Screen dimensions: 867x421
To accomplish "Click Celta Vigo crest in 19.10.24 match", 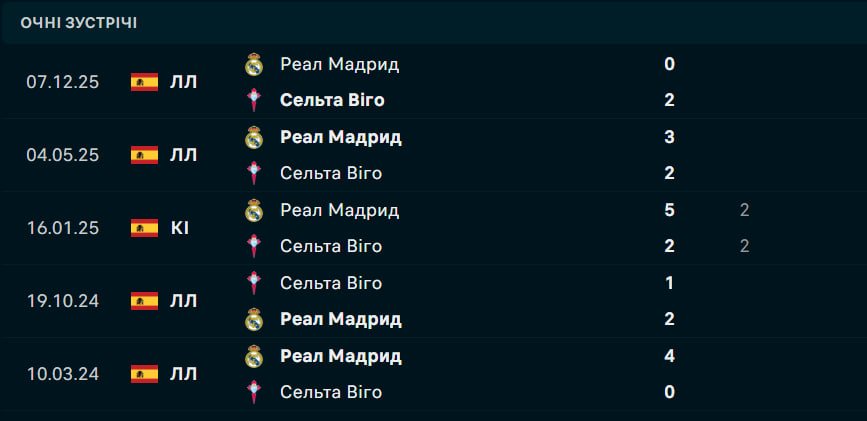I will click(254, 283).
